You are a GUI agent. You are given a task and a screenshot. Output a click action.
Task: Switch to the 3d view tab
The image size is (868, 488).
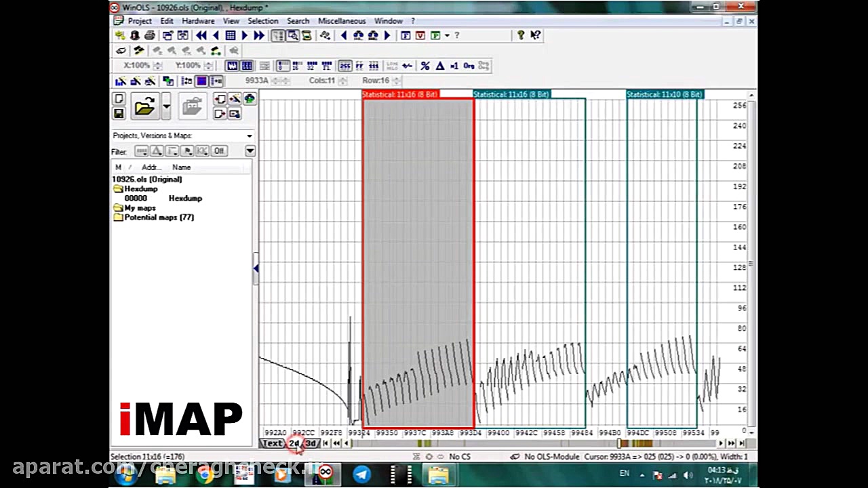(311, 443)
